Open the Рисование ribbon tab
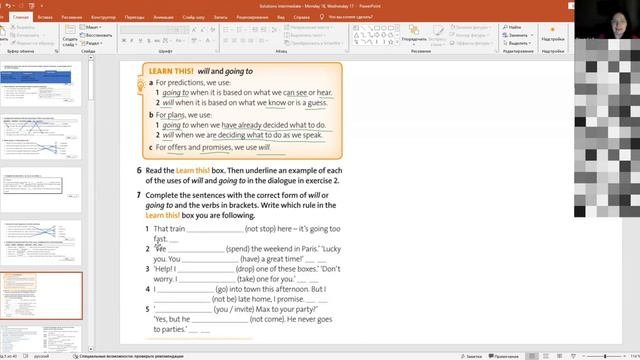640x360 pixels. pyautogui.click(x=72, y=17)
